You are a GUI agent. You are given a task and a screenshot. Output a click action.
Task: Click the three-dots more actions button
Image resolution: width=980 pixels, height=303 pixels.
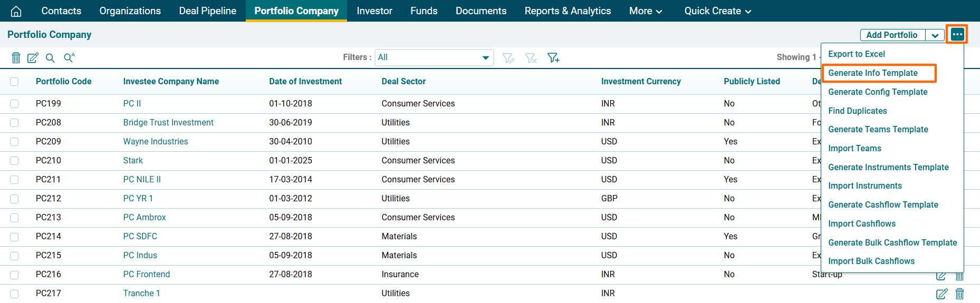(x=957, y=35)
